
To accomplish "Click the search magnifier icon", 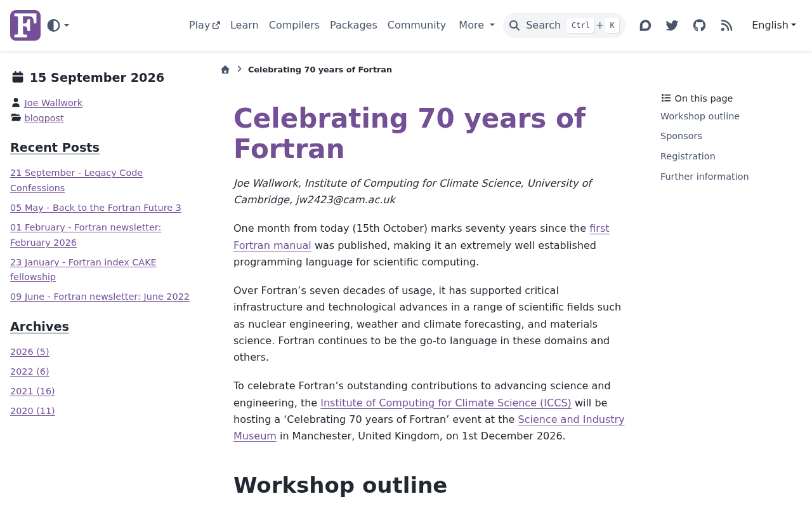I will pyautogui.click(x=514, y=25).
